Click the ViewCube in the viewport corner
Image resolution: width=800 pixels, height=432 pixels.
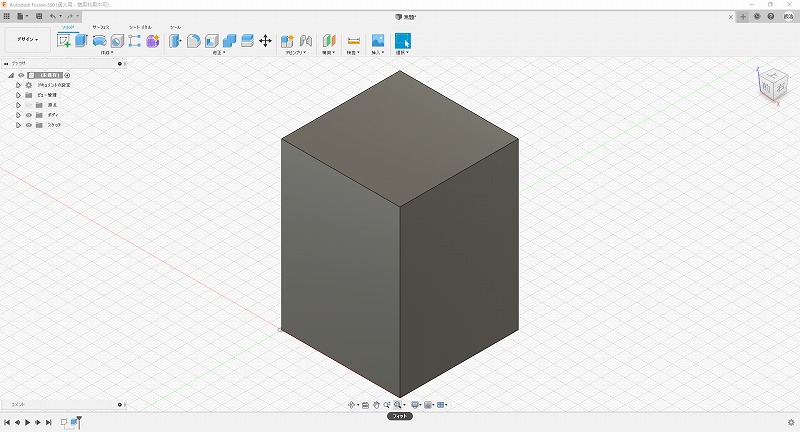point(771,84)
